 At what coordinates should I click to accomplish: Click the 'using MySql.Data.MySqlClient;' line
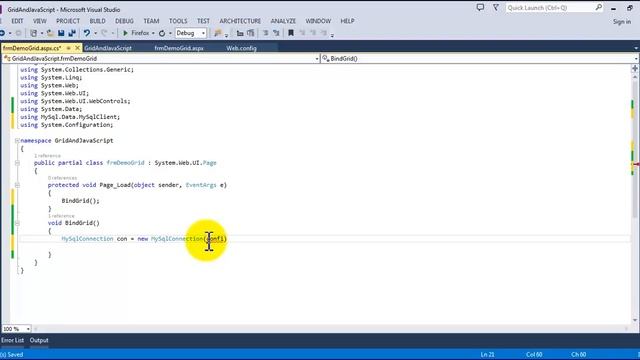[x=70, y=117]
